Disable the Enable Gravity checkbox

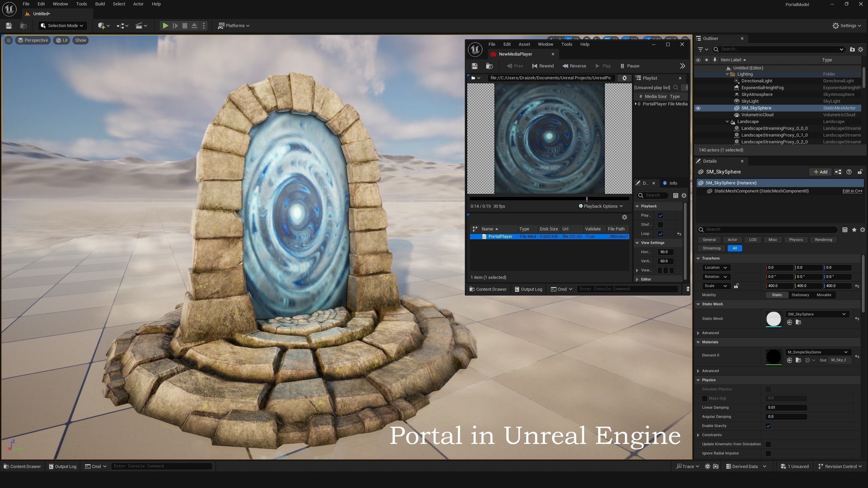coord(768,426)
